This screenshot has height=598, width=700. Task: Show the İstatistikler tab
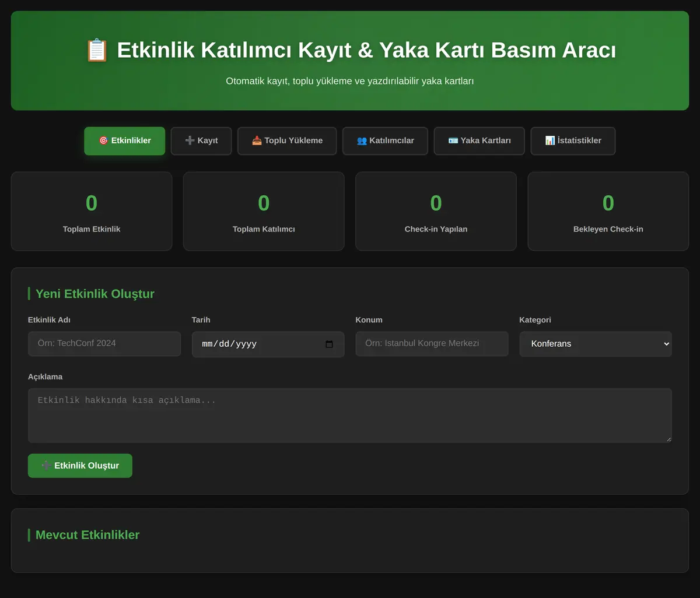click(573, 141)
